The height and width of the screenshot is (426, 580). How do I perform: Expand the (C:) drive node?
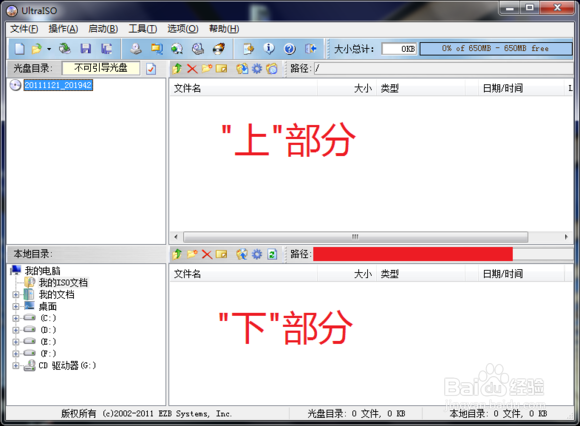point(16,318)
